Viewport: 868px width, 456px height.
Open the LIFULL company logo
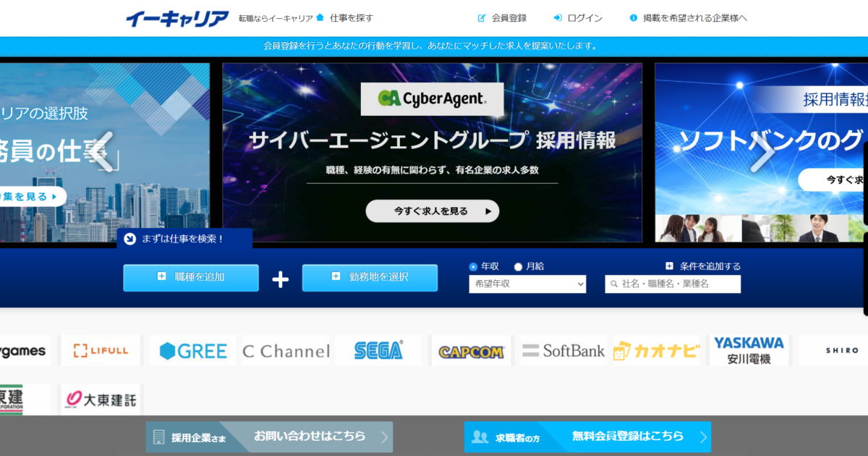(x=101, y=350)
